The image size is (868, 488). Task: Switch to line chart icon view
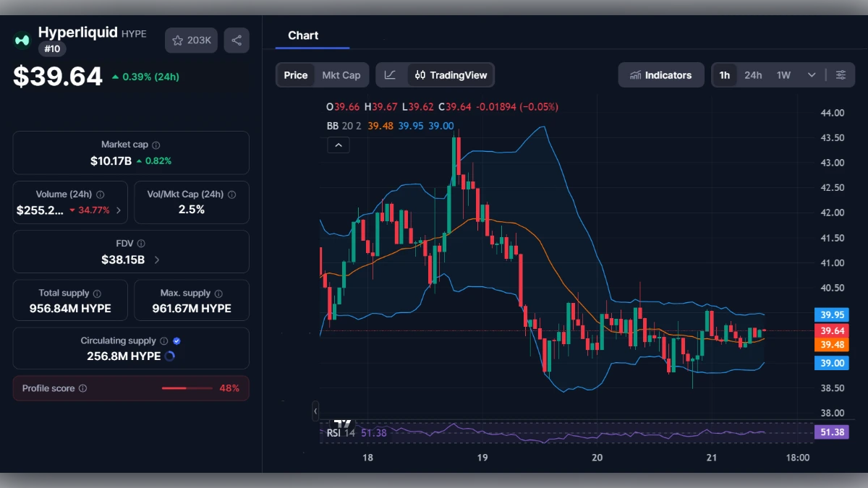pyautogui.click(x=390, y=75)
